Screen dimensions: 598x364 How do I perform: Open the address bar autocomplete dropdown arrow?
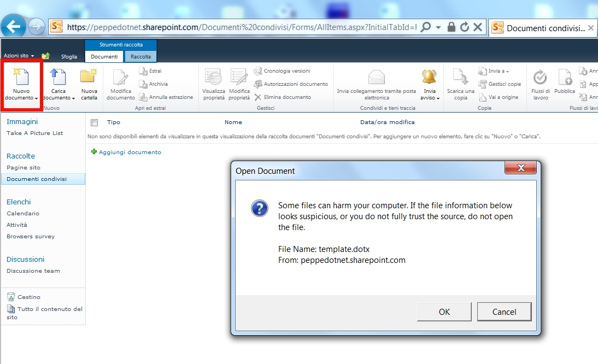(438, 27)
